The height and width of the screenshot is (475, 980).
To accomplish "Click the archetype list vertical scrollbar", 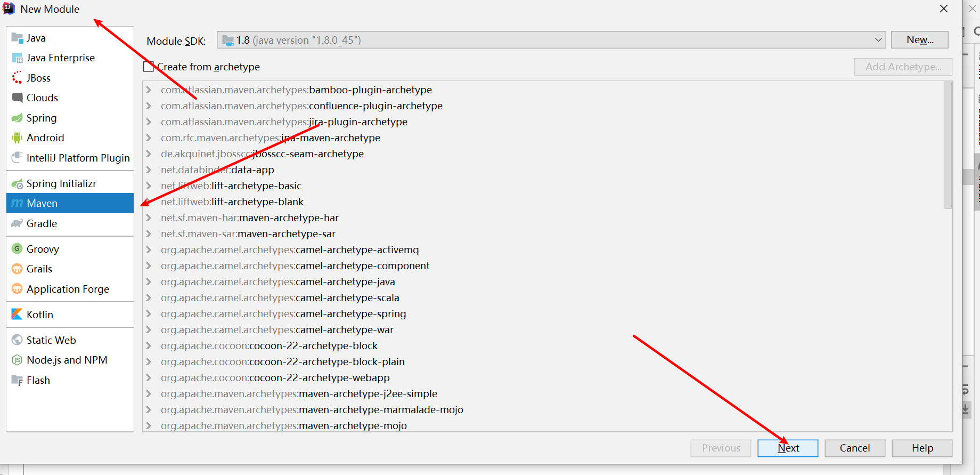I will click(x=948, y=145).
